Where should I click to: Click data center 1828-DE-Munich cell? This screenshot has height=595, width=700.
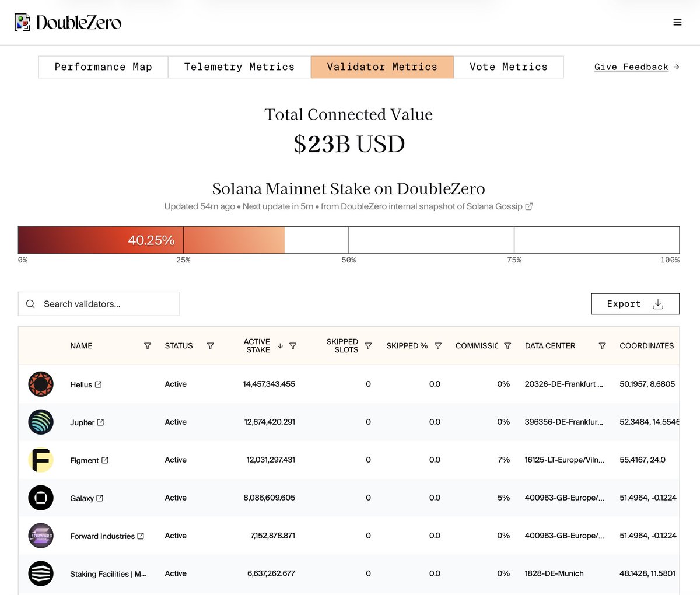[554, 573]
